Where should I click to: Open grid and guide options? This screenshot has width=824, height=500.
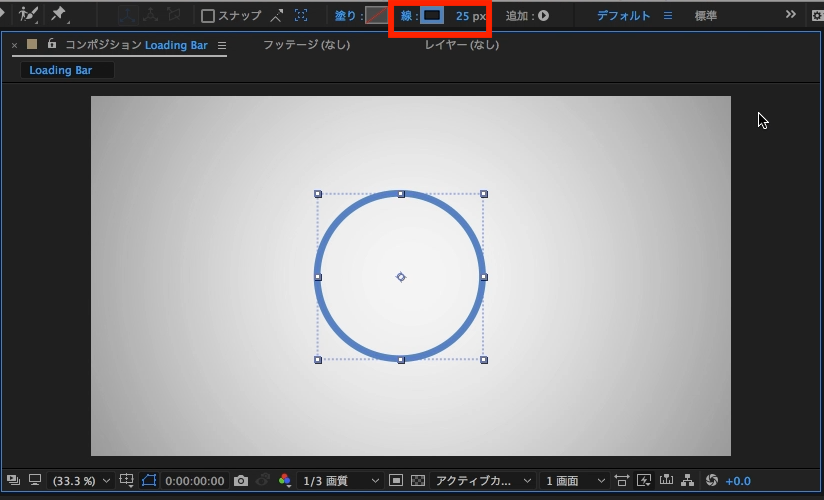(x=127, y=480)
